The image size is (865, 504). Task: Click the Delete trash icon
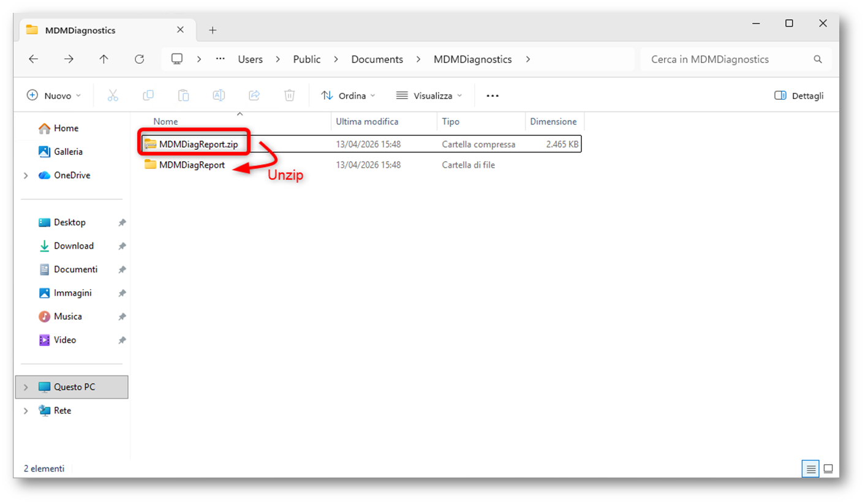[290, 96]
